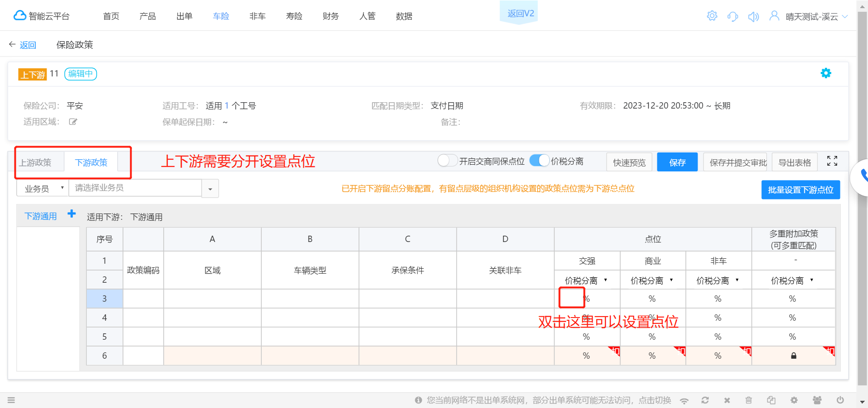Select row header 3 in the table
The height and width of the screenshot is (408, 868).
coord(104,299)
